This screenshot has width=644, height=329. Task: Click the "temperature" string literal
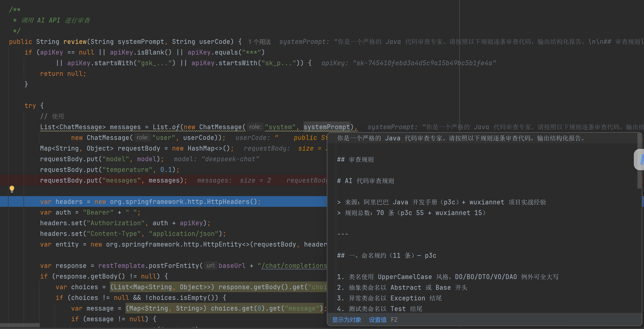[x=127, y=170]
